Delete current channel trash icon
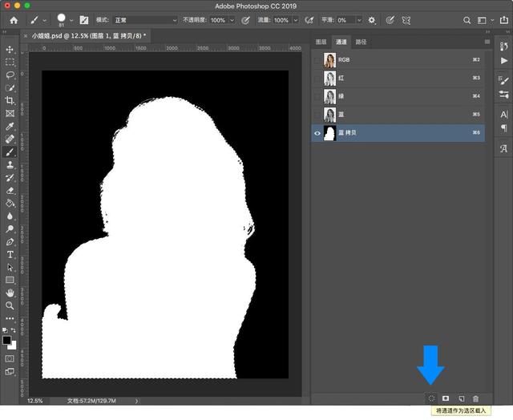 point(475,398)
